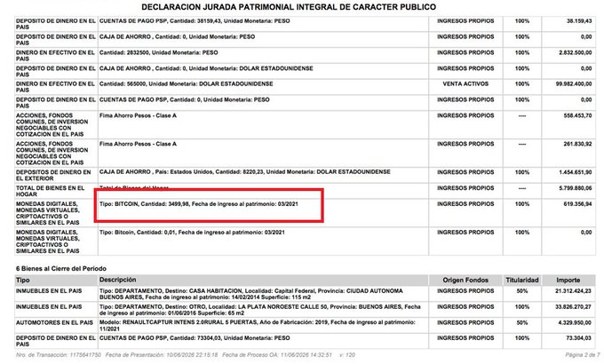Click 'AUTOMOTORES EN EL PAIS' type cell
604x364 pixels.
click(54, 322)
